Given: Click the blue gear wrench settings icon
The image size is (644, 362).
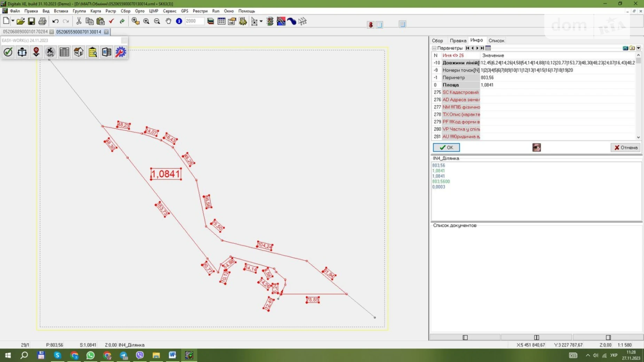Looking at the screenshot, I should point(120,52).
